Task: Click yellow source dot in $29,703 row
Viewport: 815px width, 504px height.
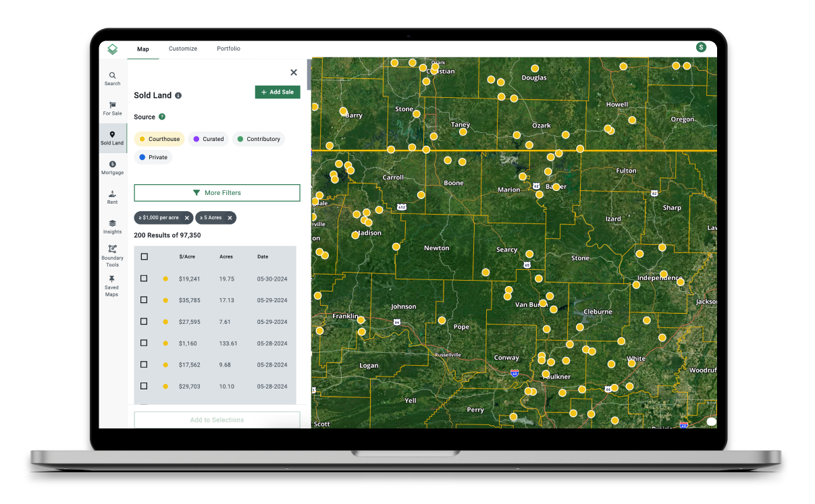Action: point(165,387)
